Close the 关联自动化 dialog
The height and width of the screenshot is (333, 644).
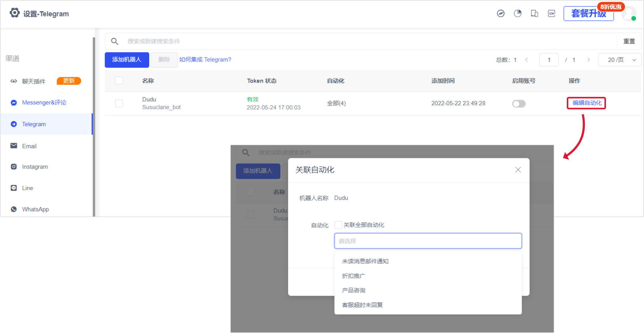tap(518, 170)
